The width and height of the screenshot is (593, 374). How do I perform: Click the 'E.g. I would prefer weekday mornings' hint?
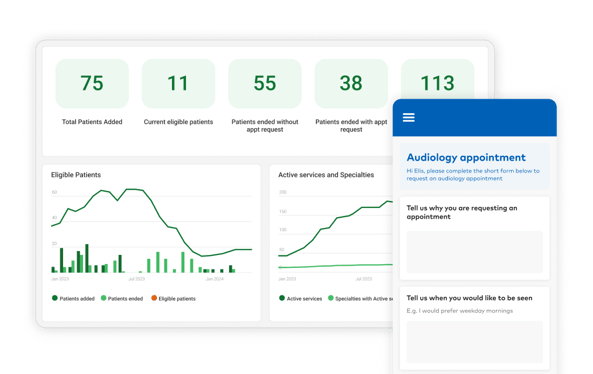pos(459,311)
